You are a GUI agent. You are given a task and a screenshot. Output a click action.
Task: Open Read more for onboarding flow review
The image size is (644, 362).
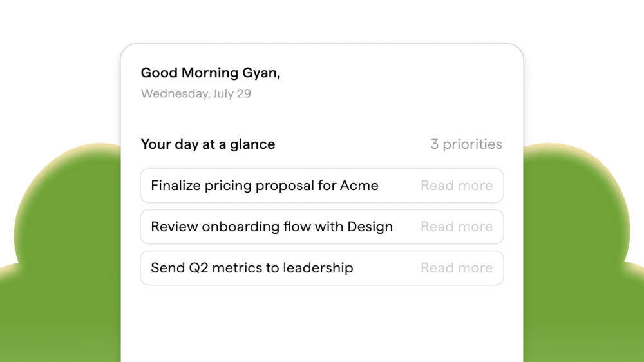coord(457,226)
